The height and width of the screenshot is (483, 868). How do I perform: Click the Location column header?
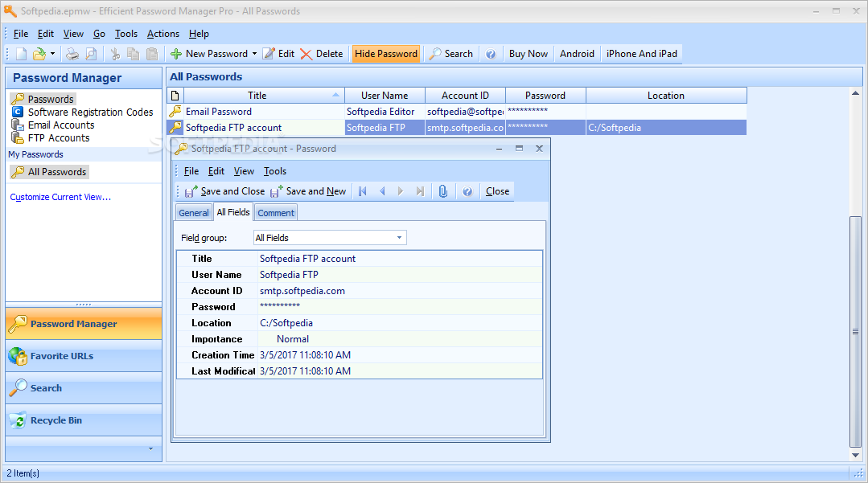click(x=666, y=95)
